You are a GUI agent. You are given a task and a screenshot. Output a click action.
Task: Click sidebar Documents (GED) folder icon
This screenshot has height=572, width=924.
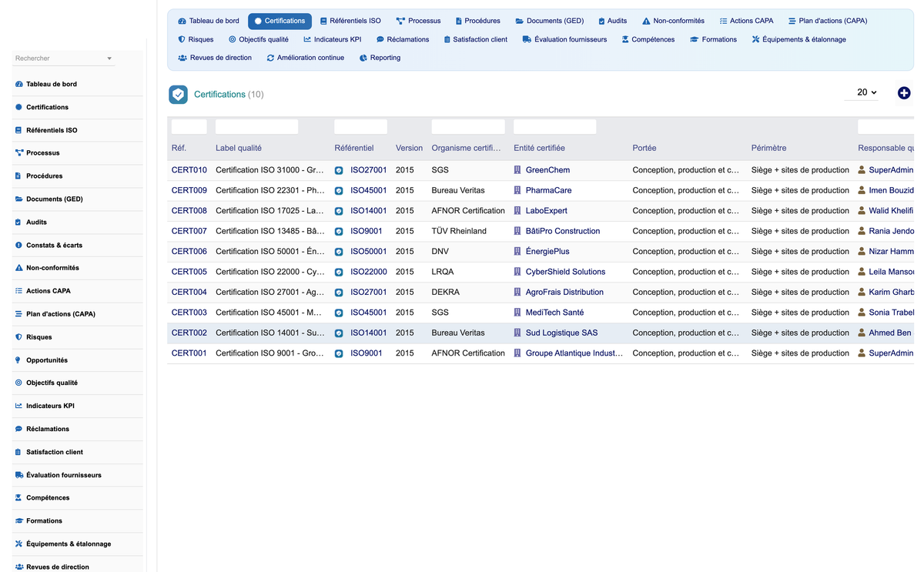[18, 199]
